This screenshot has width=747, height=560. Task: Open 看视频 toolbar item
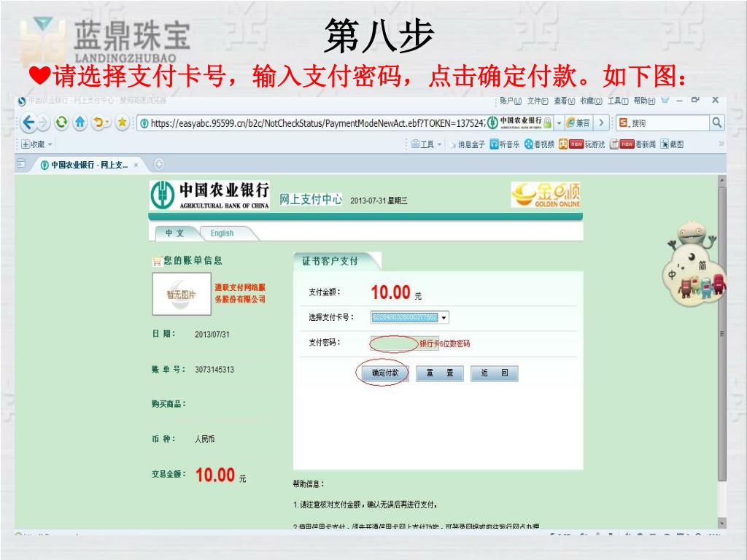click(539, 144)
